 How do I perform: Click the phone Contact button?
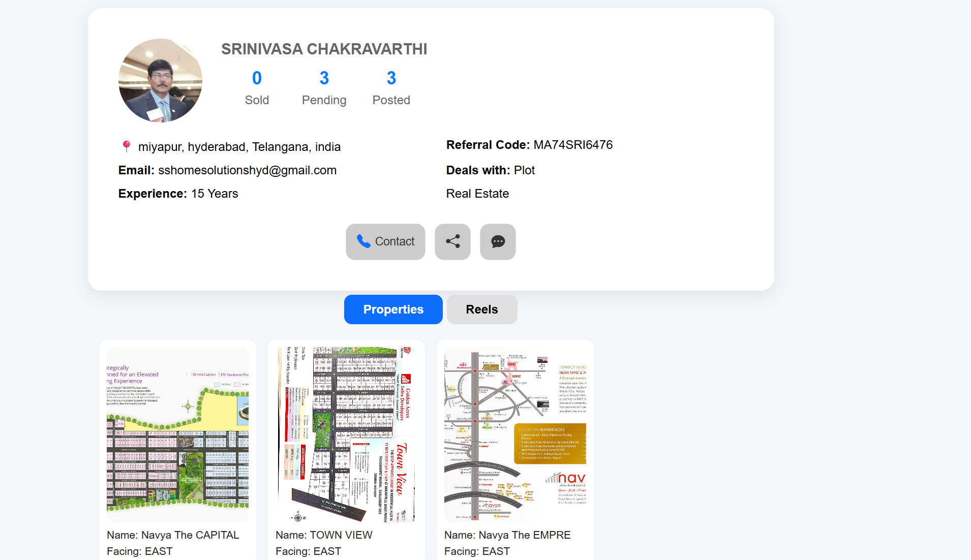[385, 242]
